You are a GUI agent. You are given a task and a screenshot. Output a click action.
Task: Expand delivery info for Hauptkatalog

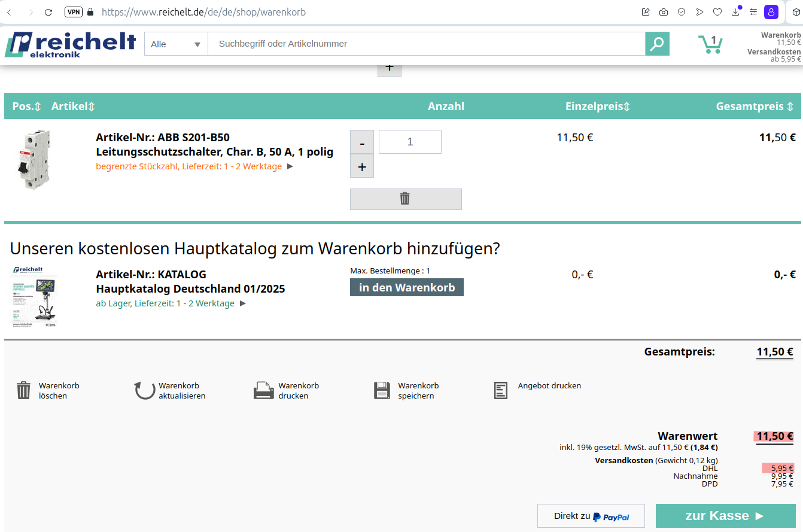tap(243, 303)
